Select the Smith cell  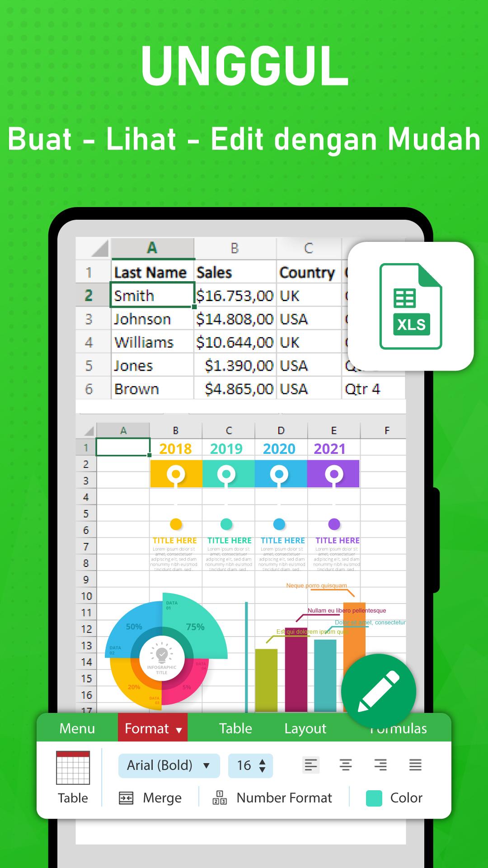tap(153, 295)
